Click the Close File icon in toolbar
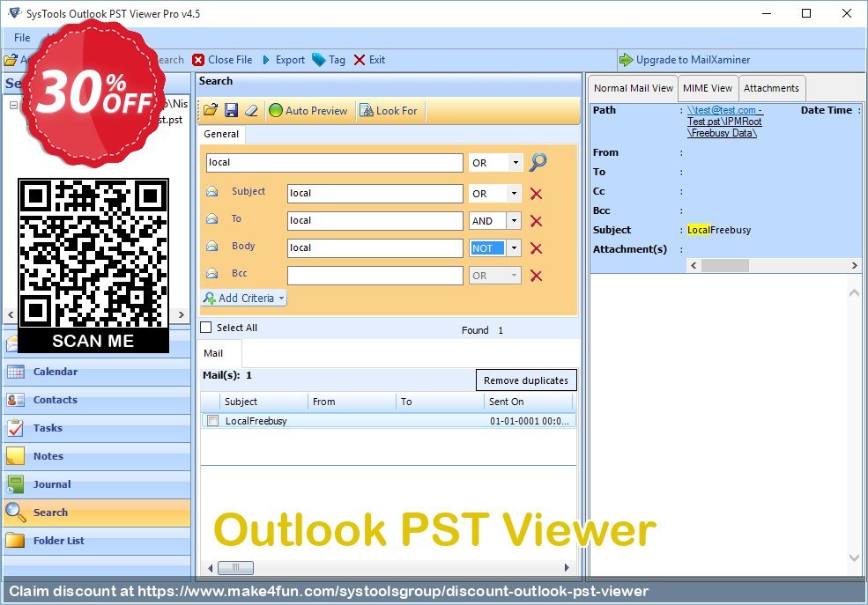The image size is (868, 605). click(198, 60)
